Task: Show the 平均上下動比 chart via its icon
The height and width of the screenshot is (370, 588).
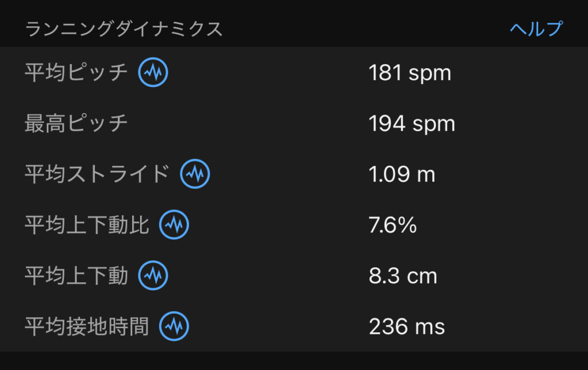Action: 174,225
